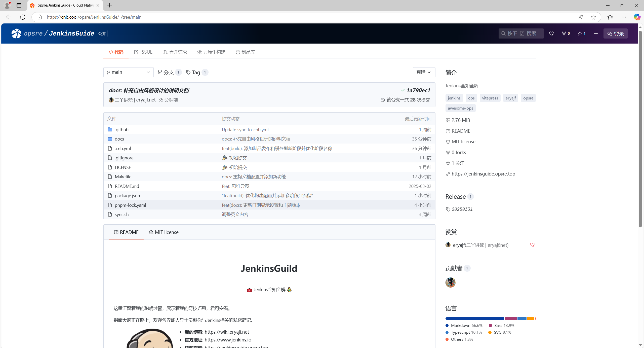
Task: Open the browser favorites list icon
Action: coord(610,17)
